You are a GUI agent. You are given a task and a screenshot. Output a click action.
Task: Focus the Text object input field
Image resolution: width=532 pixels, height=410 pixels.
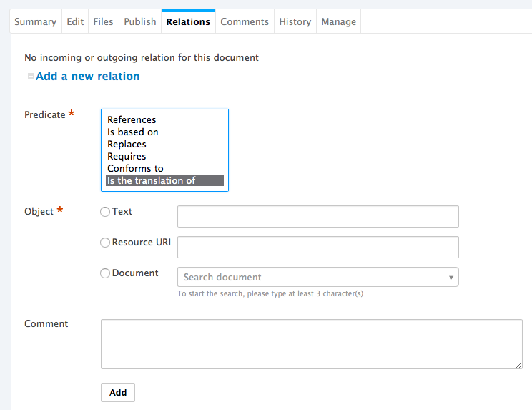pos(318,217)
